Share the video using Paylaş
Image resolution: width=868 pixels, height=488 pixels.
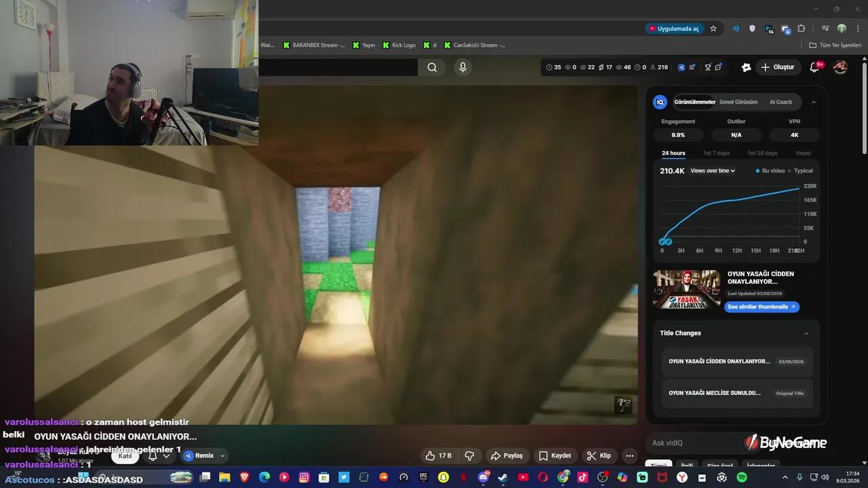(507, 455)
